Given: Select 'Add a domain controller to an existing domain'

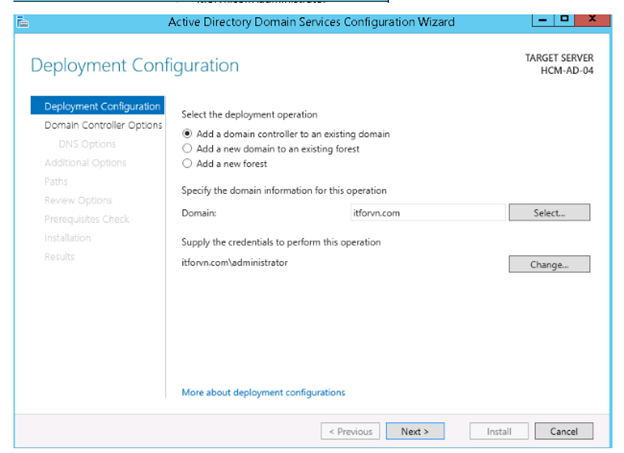Looking at the screenshot, I should [x=187, y=134].
